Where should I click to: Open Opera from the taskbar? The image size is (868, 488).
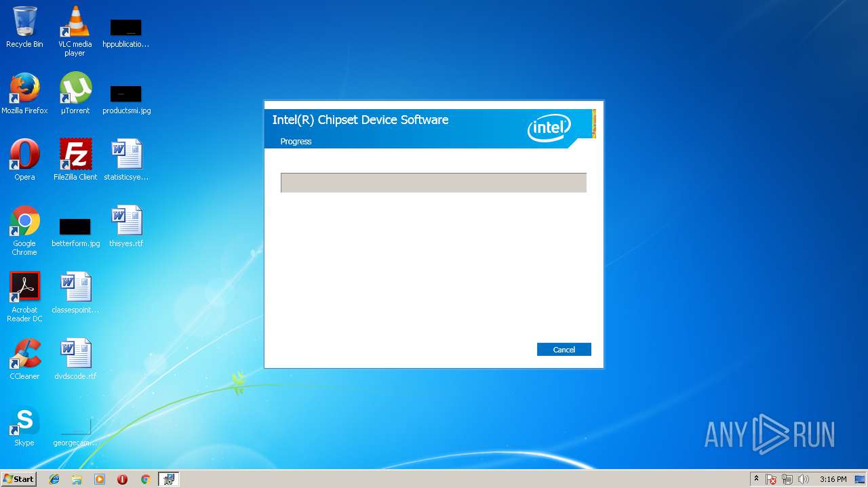click(123, 479)
